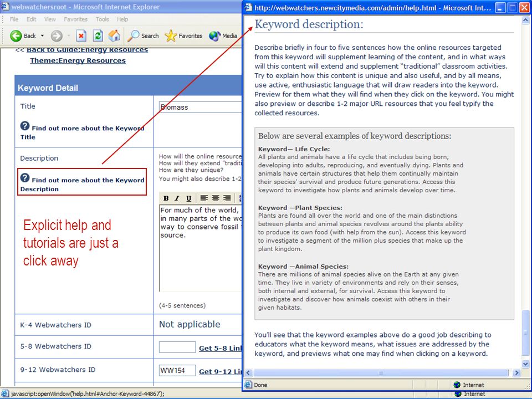Viewport: 532px width, 399px height.
Task: Maximize the help.html window
Action: (x=512, y=8)
